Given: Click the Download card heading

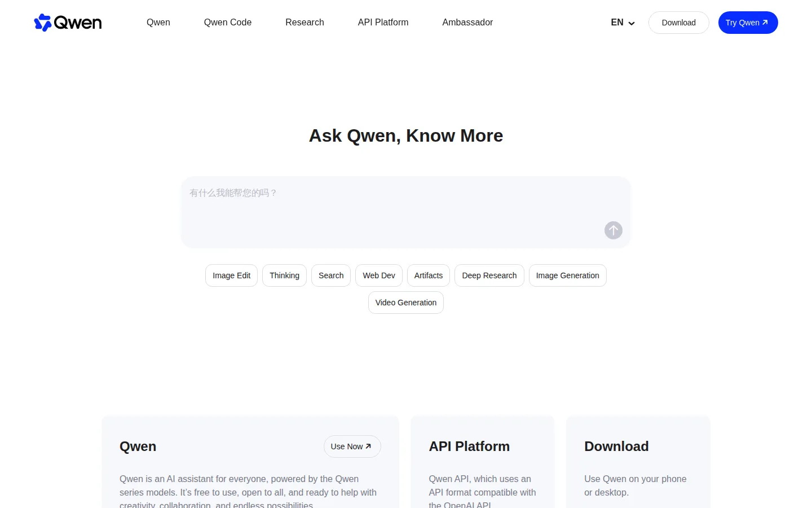Looking at the screenshot, I should point(616,446).
